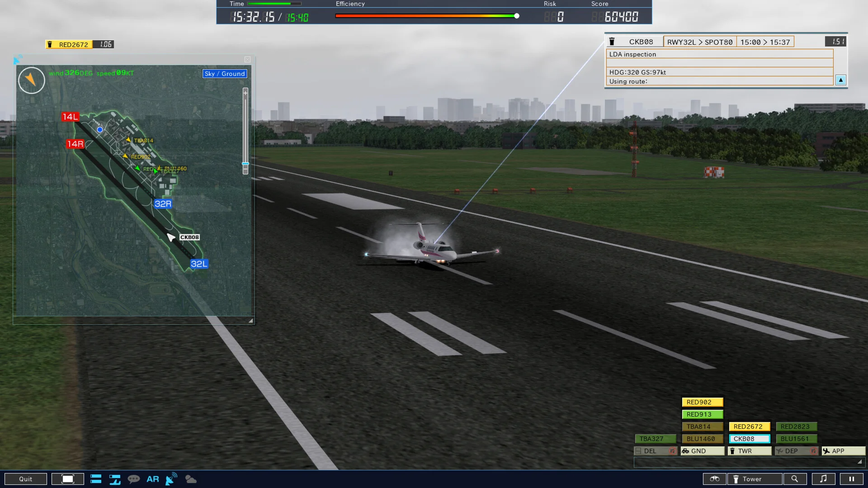Image resolution: width=868 pixels, height=488 pixels.
Task: Toggle the AR labels icon
Action: click(x=152, y=479)
